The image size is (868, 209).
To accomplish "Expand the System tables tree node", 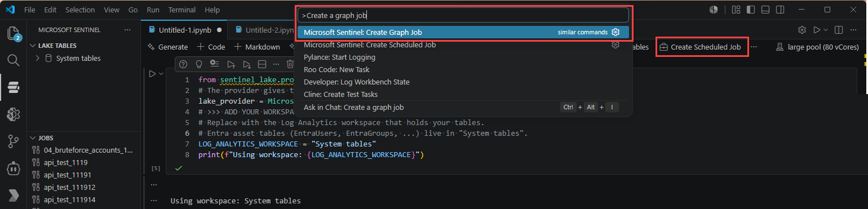I will click(38, 58).
